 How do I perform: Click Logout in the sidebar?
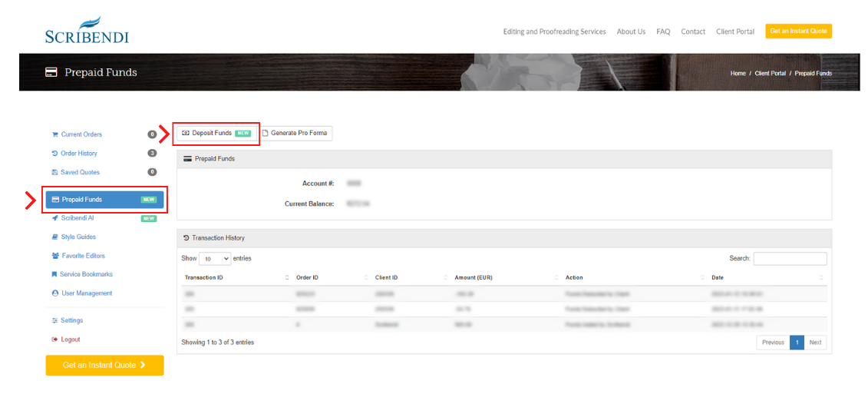(x=71, y=339)
